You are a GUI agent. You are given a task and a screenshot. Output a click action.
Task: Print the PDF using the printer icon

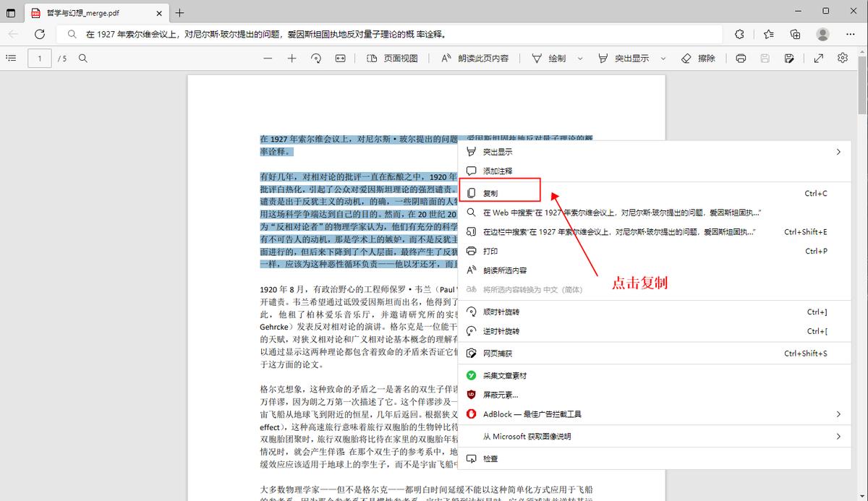click(741, 58)
